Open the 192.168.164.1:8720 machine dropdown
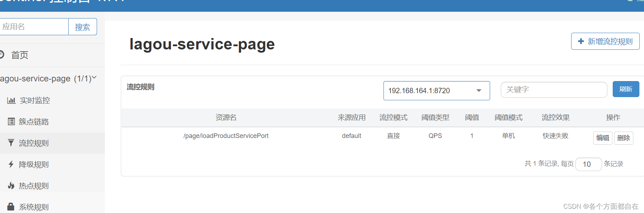 point(436,91)
